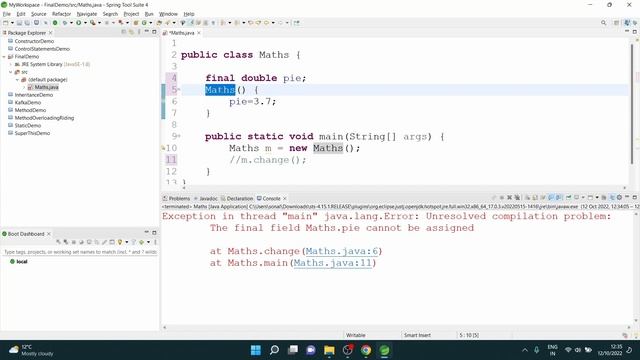
Task: Click the Spring Tool Suite taskbar icon
Action: (x=384, y=350)
